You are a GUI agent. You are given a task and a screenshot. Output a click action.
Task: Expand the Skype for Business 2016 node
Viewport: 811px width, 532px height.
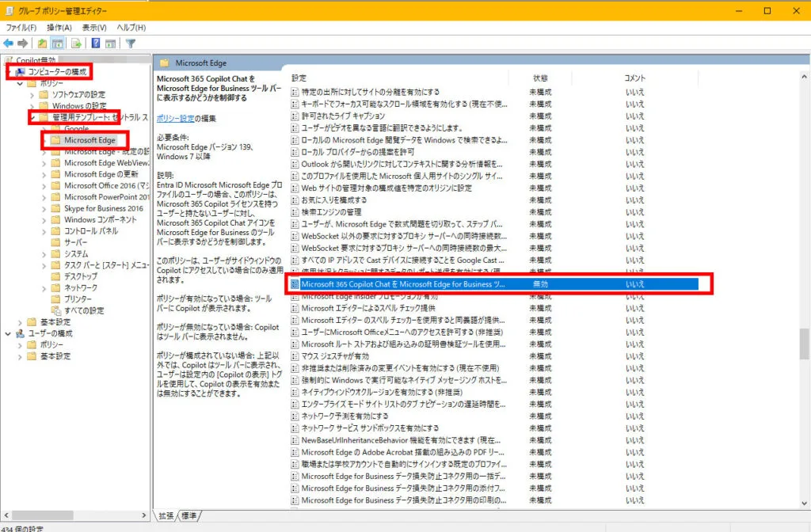click(x=44, y=208)
